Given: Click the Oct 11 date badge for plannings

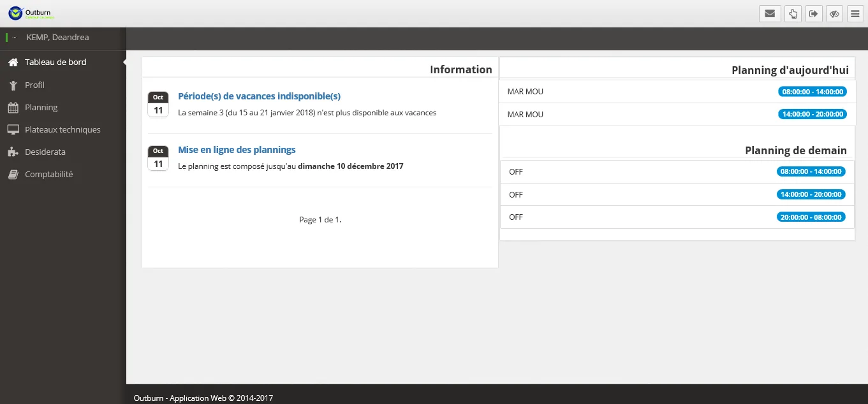Looking at the screenshot, I should (x=158, y=158).
